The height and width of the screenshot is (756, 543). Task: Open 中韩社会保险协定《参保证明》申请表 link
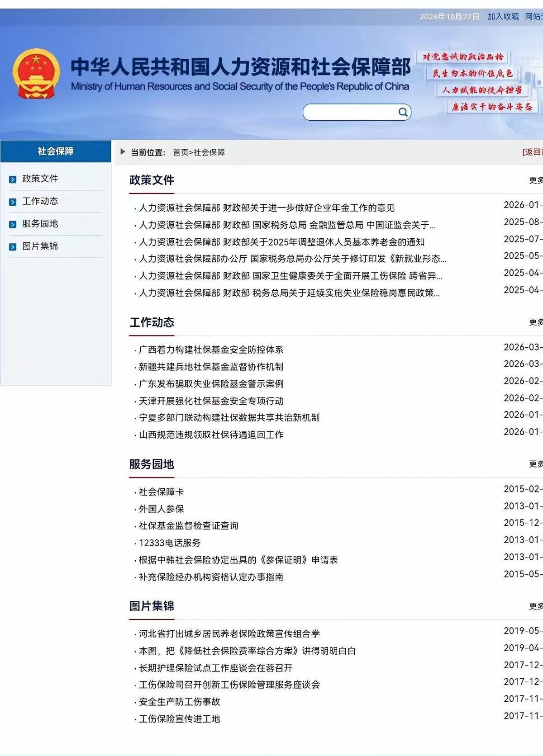point(238,560)
